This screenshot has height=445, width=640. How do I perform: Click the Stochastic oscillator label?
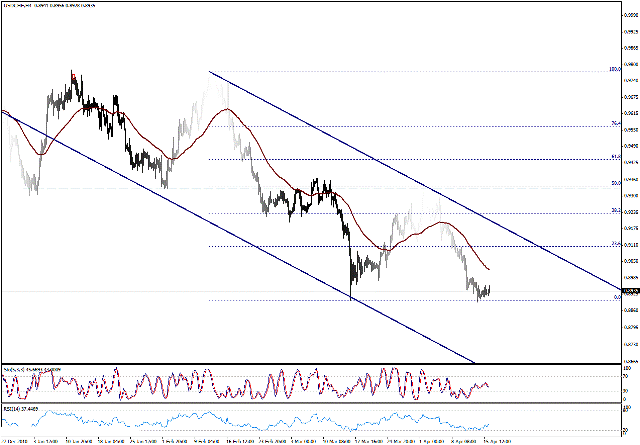(30, 368)
